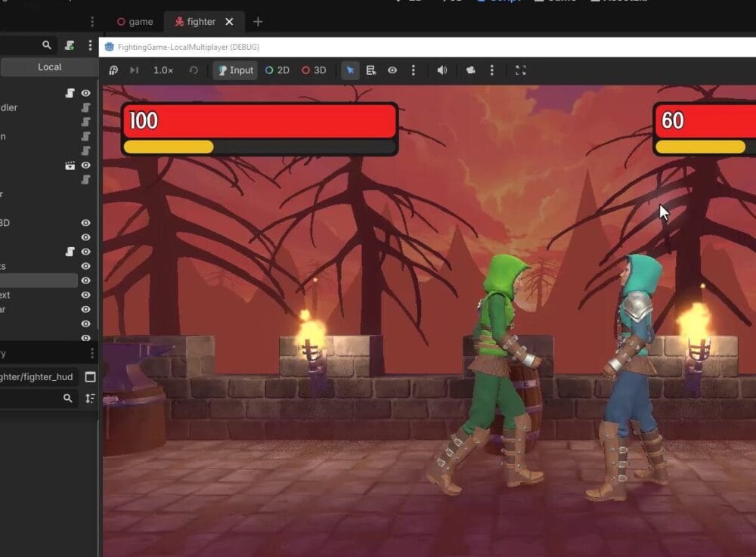The height and width of the screenshot is (557, 756).
Task: Click the fullscreen expand icon in game toolbar
Action: 521,70
